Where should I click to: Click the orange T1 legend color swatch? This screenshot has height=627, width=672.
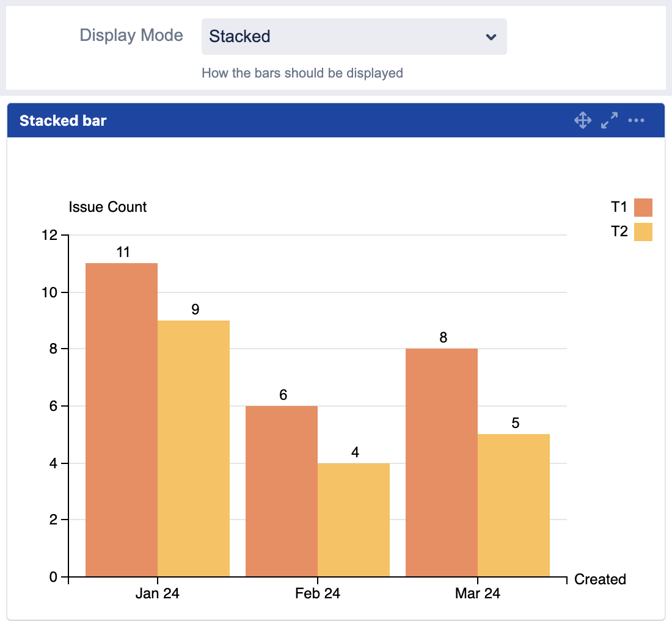click(643, 207)
